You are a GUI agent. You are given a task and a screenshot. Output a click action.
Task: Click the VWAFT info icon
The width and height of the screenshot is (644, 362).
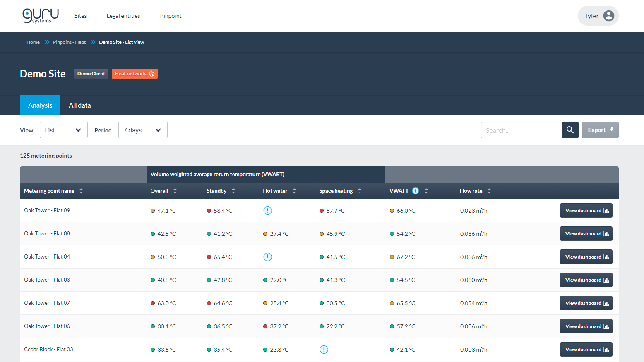coord(416,191)
